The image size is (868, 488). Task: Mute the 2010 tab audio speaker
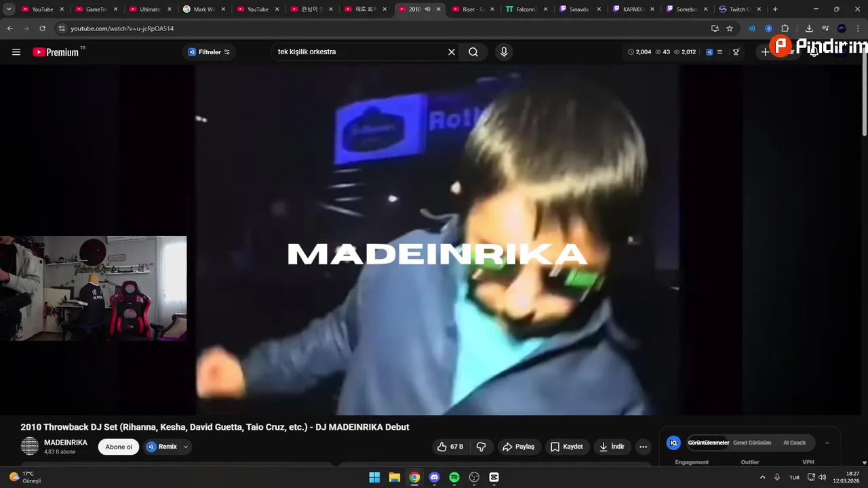point(427,9)
